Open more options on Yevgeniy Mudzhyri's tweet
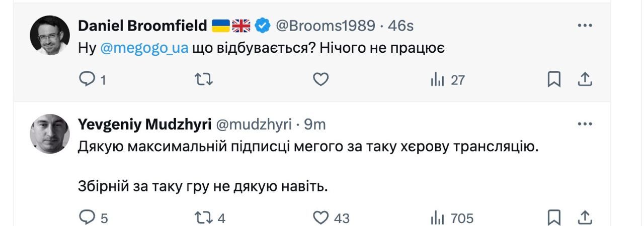The width and height of the screenshot is (644, 226). tap(584, 124)
